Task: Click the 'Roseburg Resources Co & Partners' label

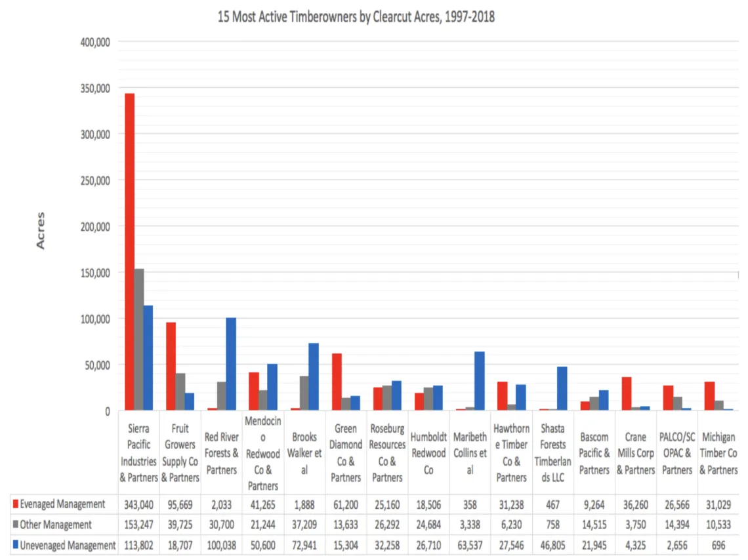Action: (387, 453)
